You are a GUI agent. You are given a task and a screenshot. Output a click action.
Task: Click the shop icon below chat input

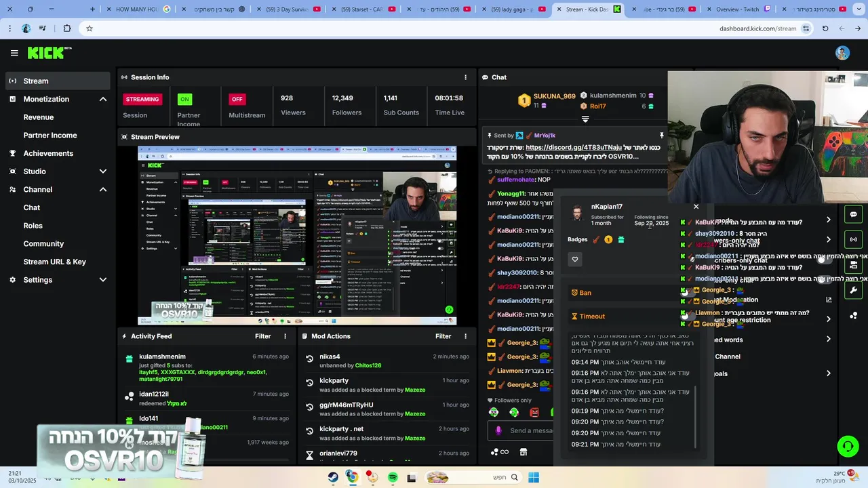[x=523, y=452]
